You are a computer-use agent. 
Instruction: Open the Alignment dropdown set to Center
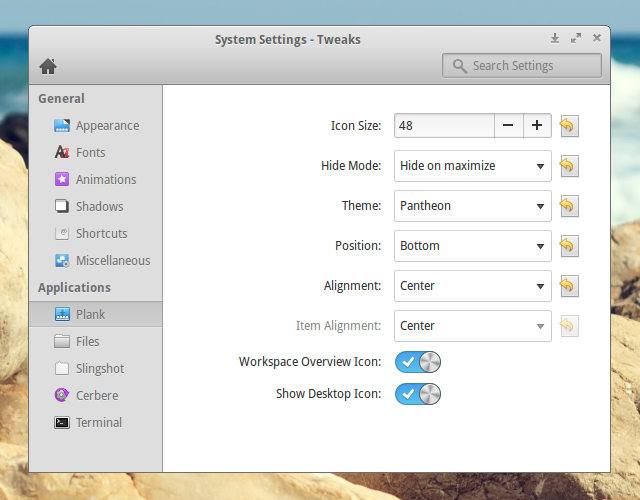(472, 286)
